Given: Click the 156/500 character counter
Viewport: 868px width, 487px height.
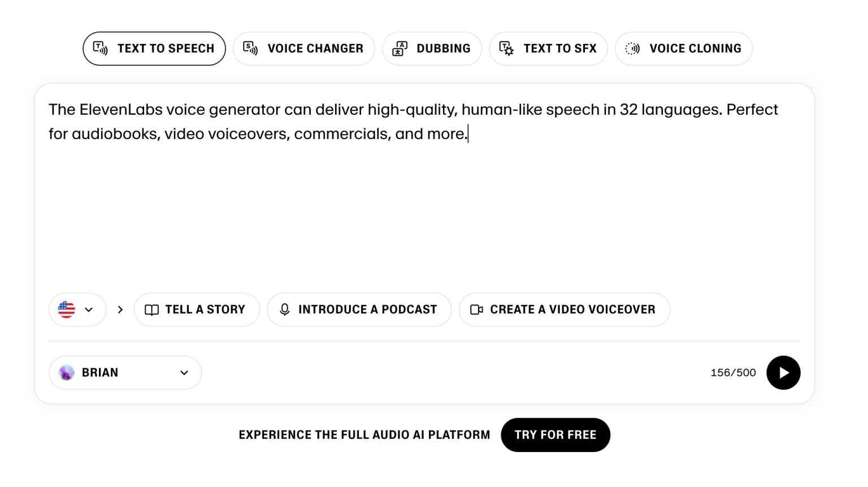Looking at the screenshot, I should [733, 373].
